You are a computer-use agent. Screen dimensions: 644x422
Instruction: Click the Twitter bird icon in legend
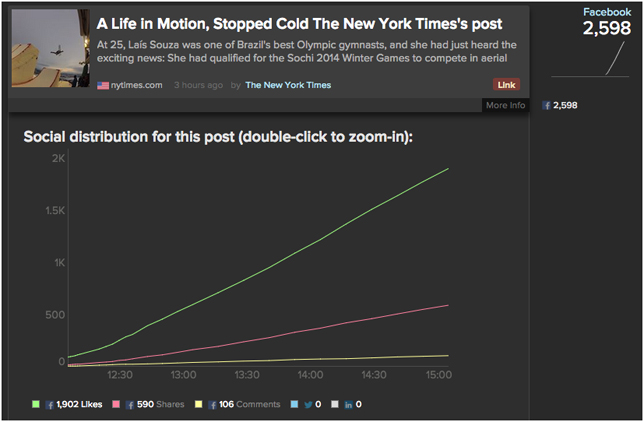tap(308, 405)
